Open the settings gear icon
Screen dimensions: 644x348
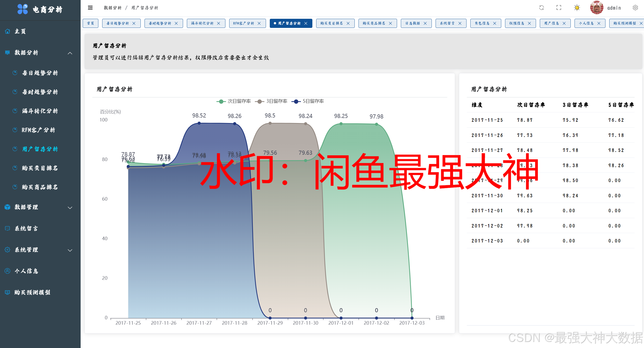635,8
